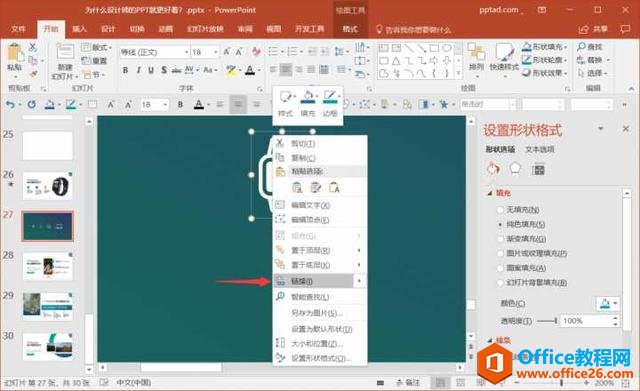The height and width of the screenshot is (391, 640).
Task: Collapse the Fill (填充) section
Action: 490,193
